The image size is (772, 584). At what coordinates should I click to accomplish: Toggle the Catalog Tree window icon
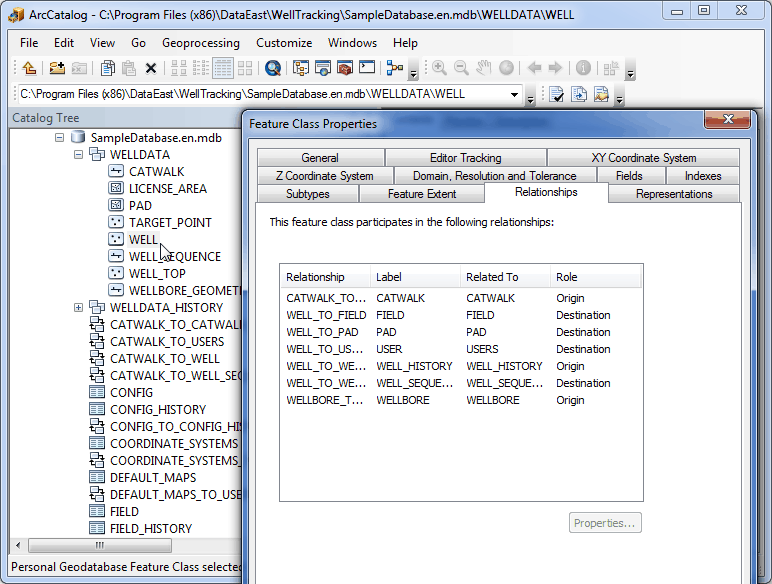tap(300, 68)
